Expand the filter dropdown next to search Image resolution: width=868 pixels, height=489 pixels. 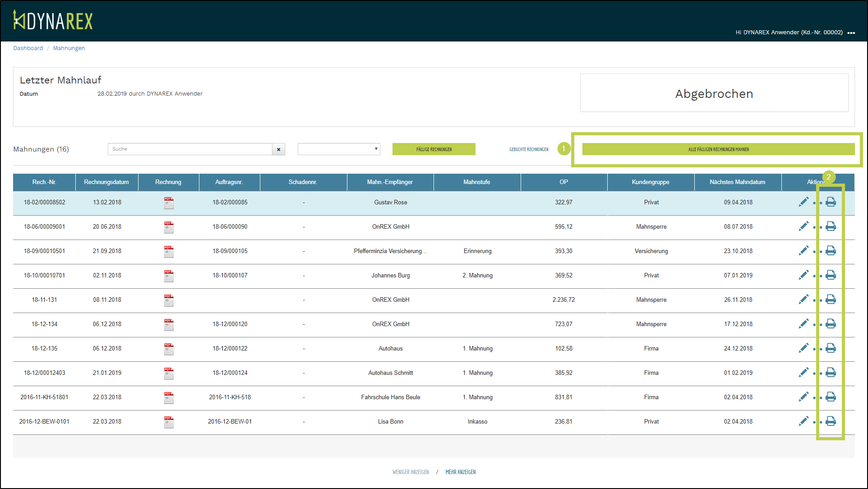(339, 149)
